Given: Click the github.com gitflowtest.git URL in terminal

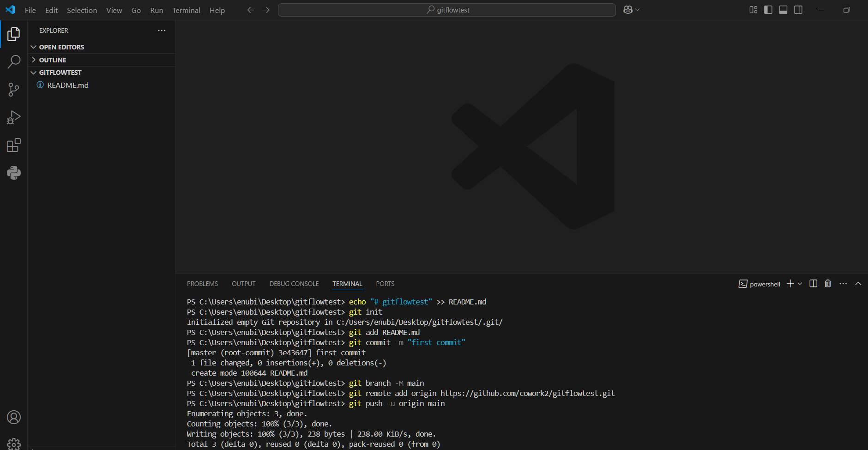Looking at the screenshot, I should tap(528, 393).
